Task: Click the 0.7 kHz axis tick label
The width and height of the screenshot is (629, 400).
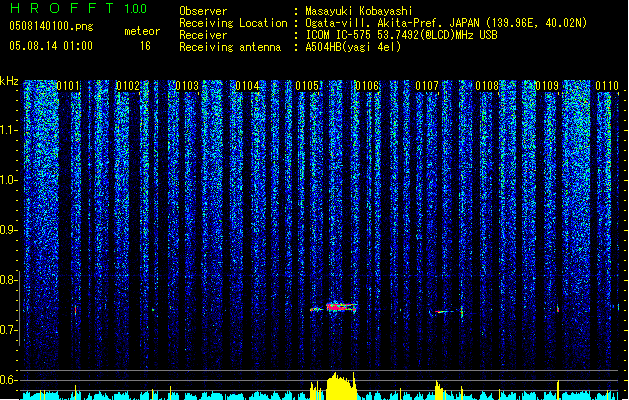Action: tap(9, 330)
